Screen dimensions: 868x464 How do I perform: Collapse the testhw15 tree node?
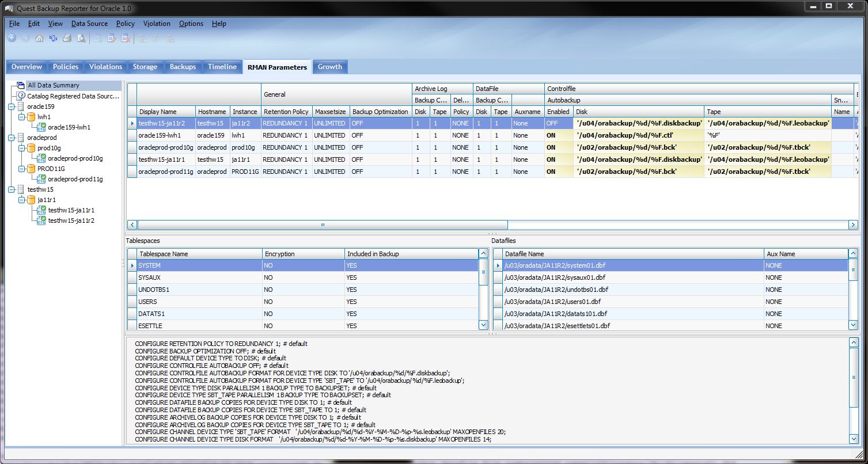click(12, 189)
